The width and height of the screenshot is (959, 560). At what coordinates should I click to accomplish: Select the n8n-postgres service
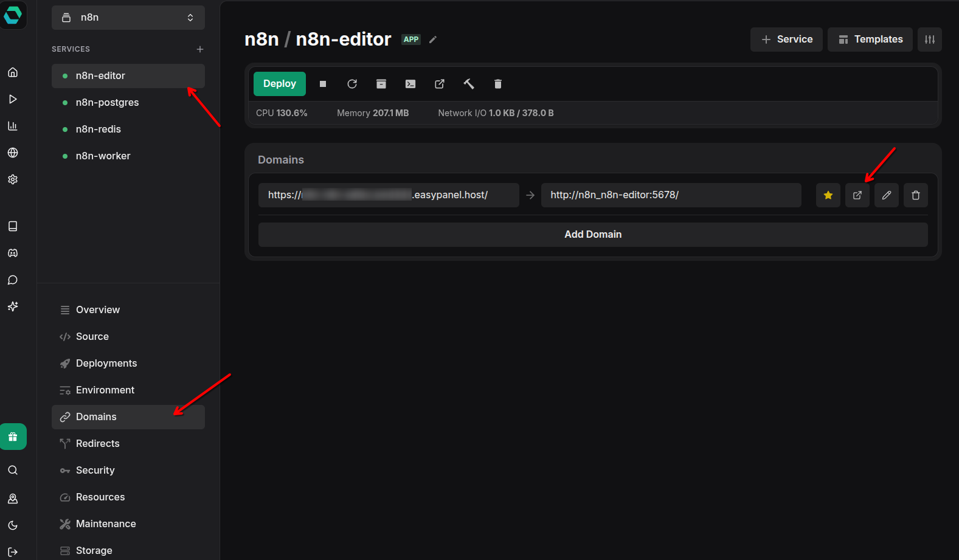128,103
